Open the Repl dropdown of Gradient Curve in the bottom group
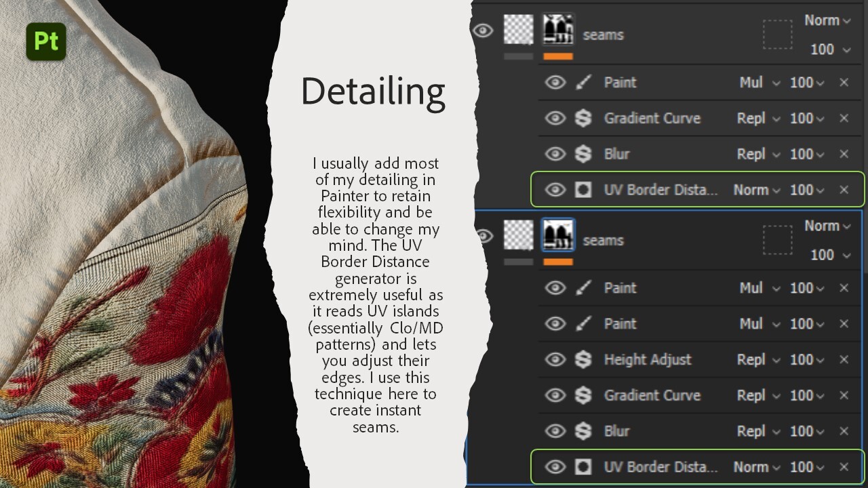868x488 pixels. 759,396
